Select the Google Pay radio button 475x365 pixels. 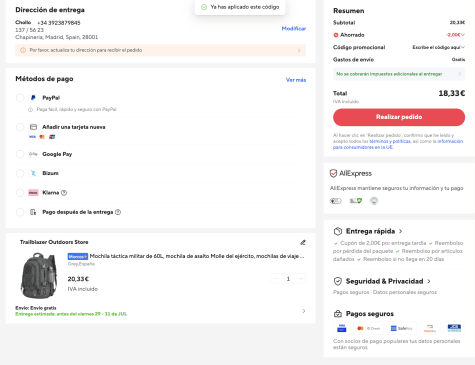click(20, 154)
